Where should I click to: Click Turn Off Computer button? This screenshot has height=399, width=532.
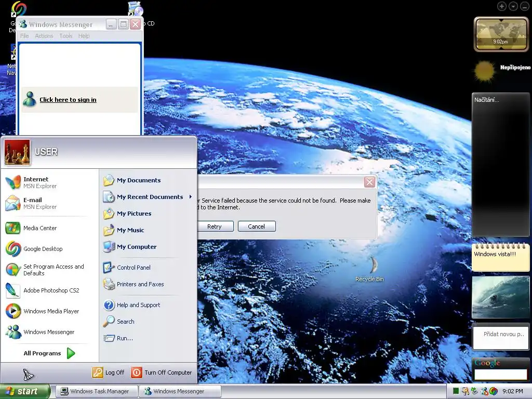pos(162,373)
